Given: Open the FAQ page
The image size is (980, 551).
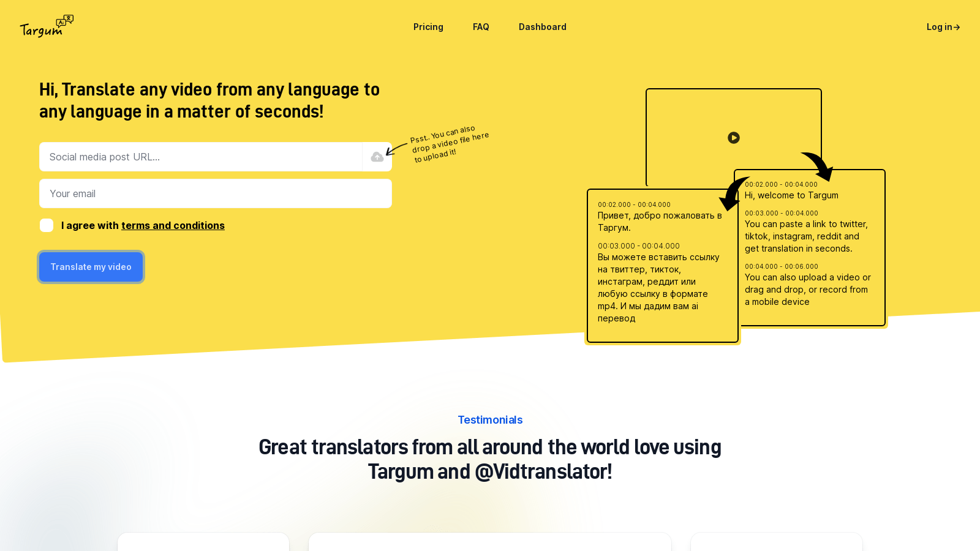Looking at the screenshot, I should pyautogui.click(x=481, y=27).
